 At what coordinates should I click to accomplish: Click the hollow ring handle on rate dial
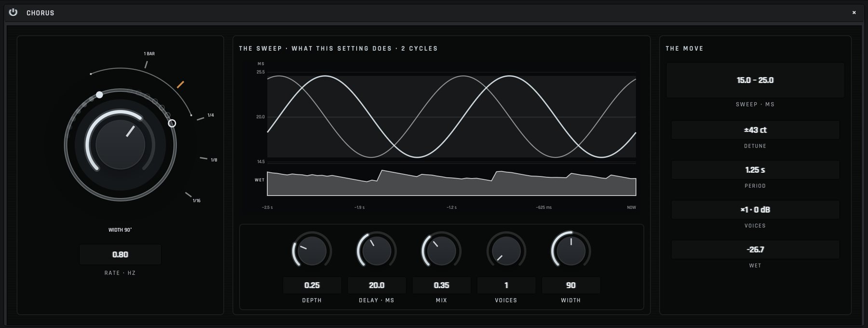click(172, 123)
